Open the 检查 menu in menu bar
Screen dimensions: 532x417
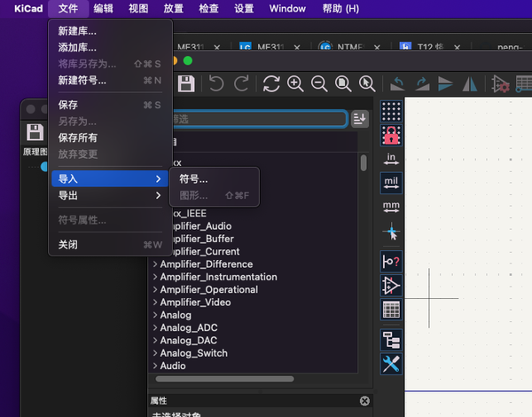click(208, 9)
